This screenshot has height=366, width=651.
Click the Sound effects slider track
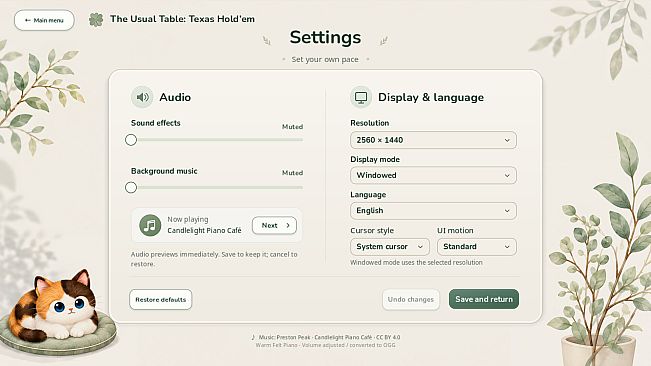click(x=217, y=140)
